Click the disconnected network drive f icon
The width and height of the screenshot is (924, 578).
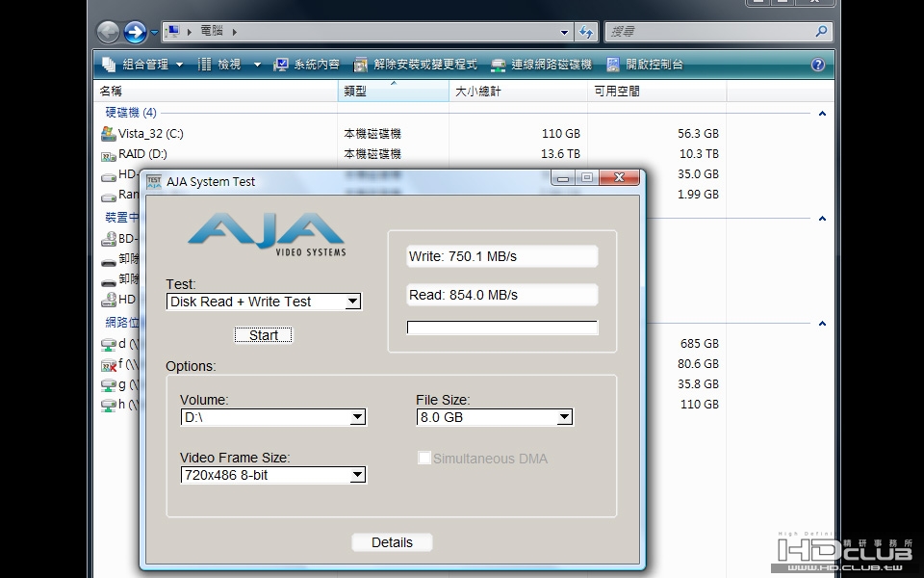point(109,365)
